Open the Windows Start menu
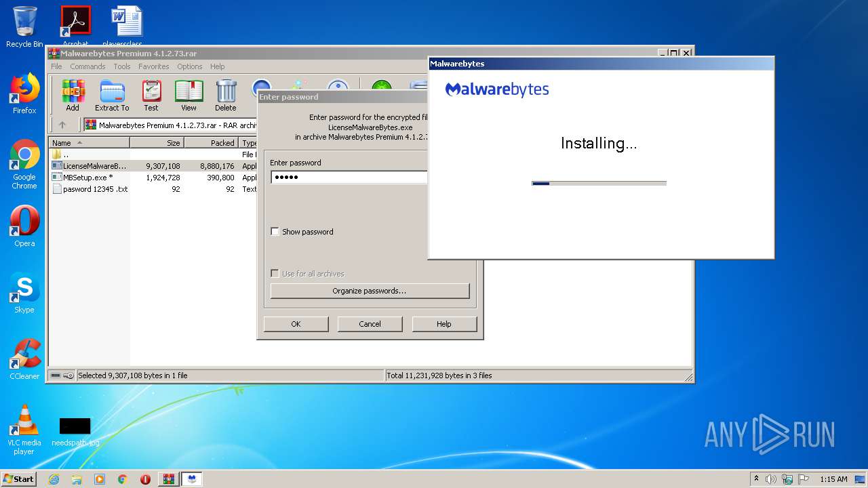 pos(18,479)
